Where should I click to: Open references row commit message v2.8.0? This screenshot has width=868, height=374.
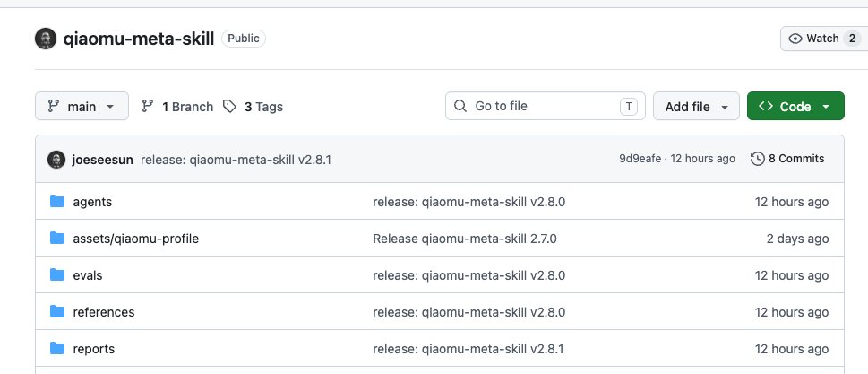pyautogui.click(x=468, y=312)
